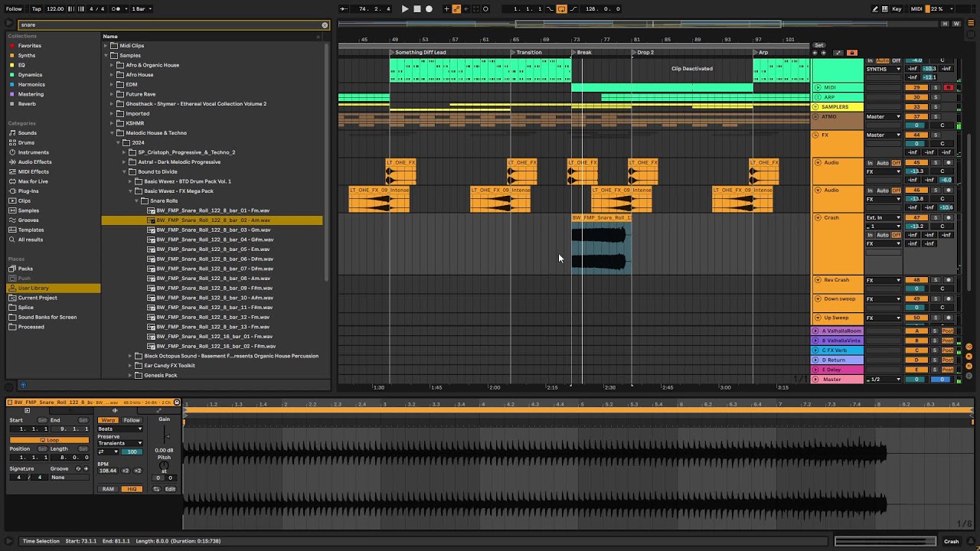This screenshot has width=980, height=551.
Task: Open the Instruments category
Action: (x=33, y=152)
